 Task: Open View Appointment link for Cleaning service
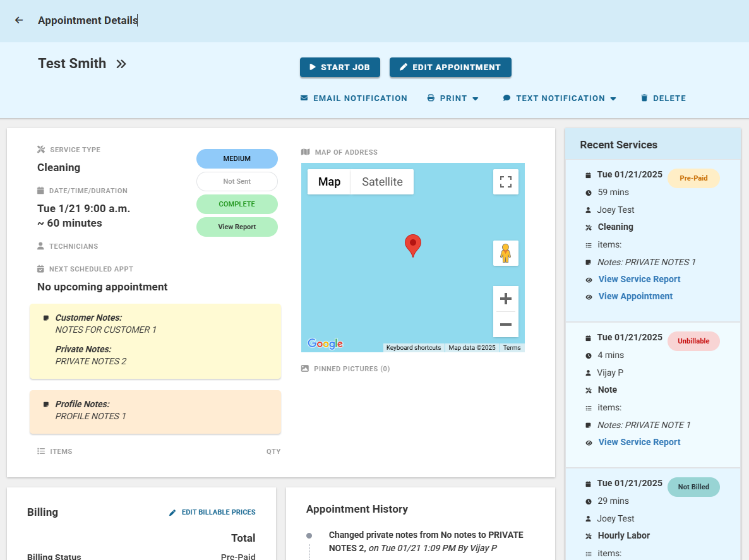click(635, 296)
